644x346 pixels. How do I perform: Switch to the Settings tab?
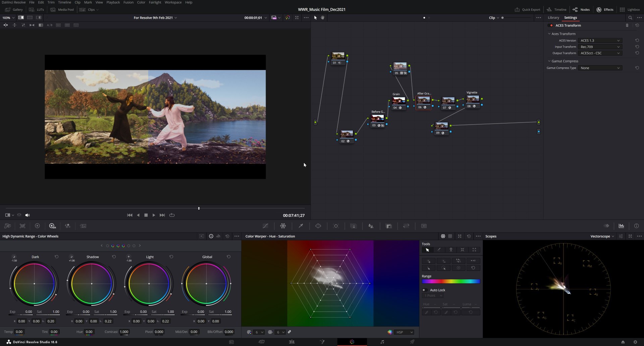click(x=571, y=18)
